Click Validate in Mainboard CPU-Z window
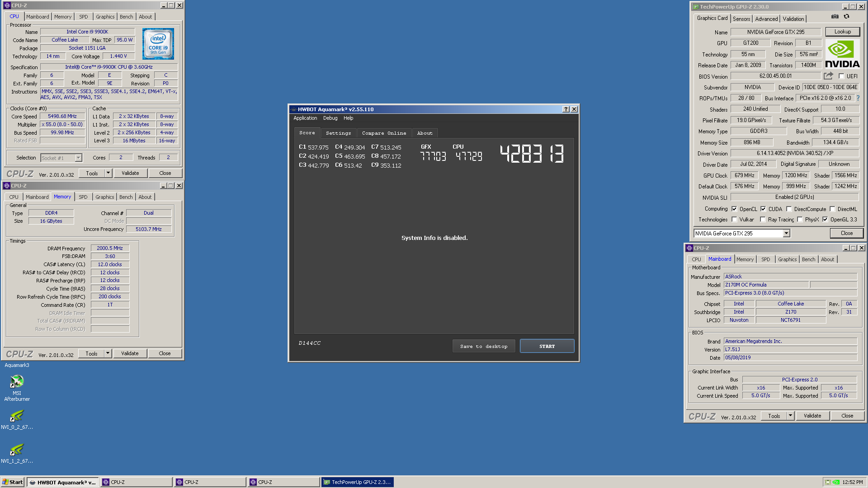This screenshot has height=488, width=868. click(812, 416)
